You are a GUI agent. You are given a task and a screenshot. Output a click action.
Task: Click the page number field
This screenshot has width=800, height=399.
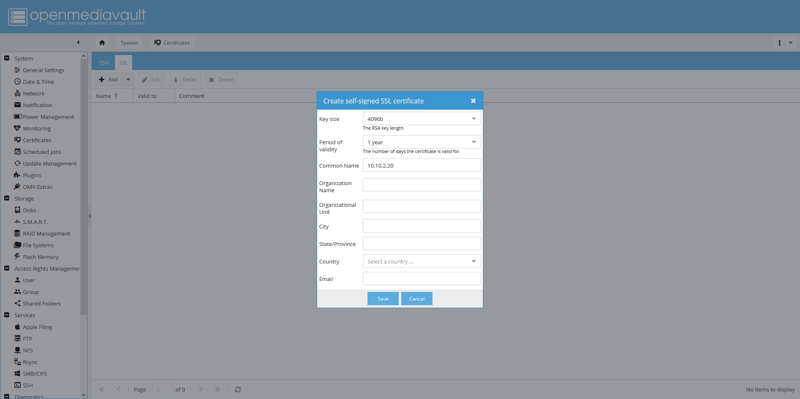point(162,389)
